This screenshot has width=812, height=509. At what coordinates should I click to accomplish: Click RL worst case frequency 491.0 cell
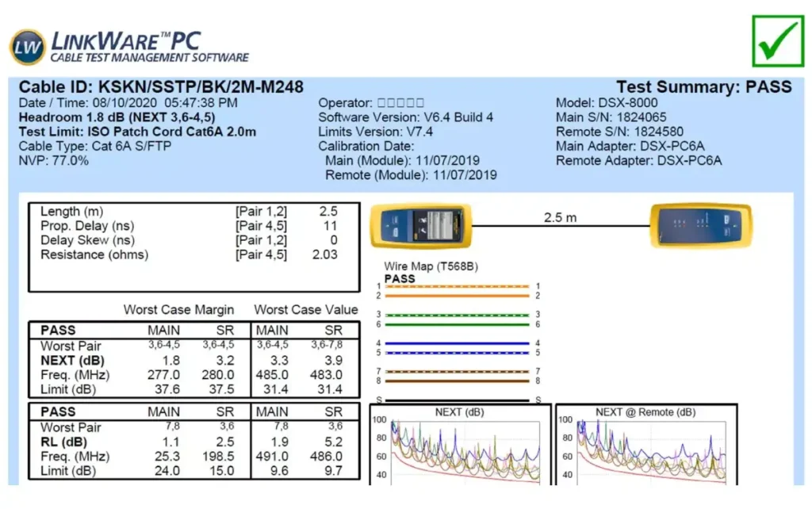pos(272,457)
